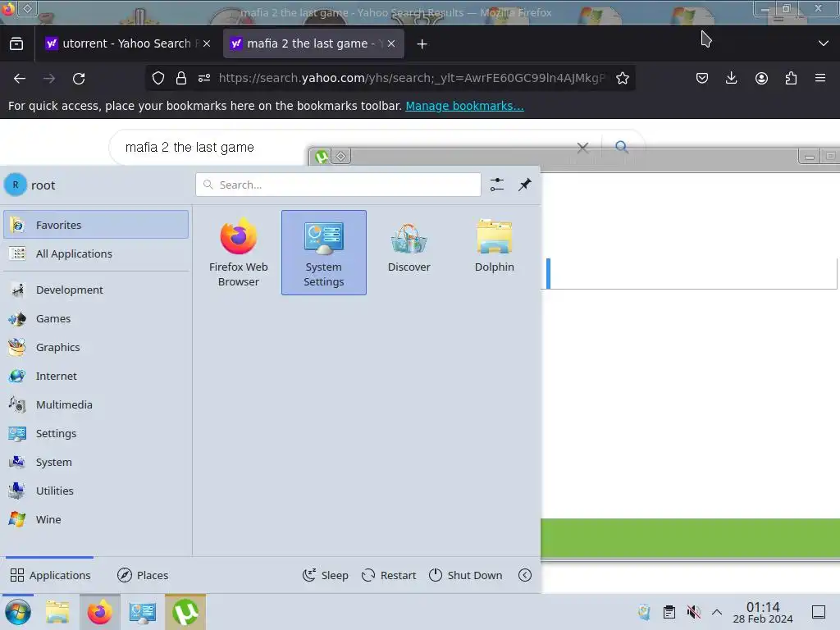The image size is (840, 630).
Task: Click the start menu button in taskbar
Action: click(18, 612)
